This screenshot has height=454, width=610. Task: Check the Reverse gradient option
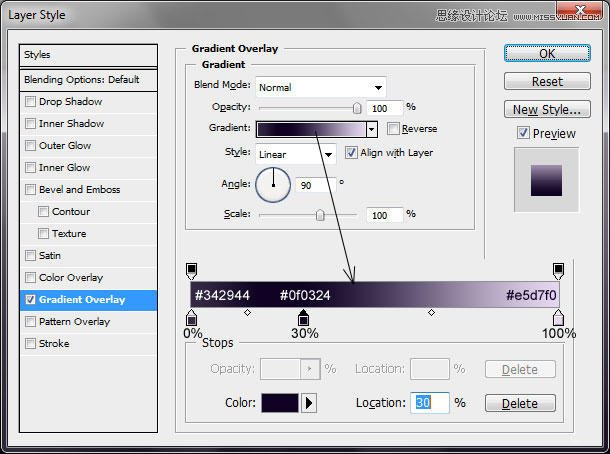[393, 128]
